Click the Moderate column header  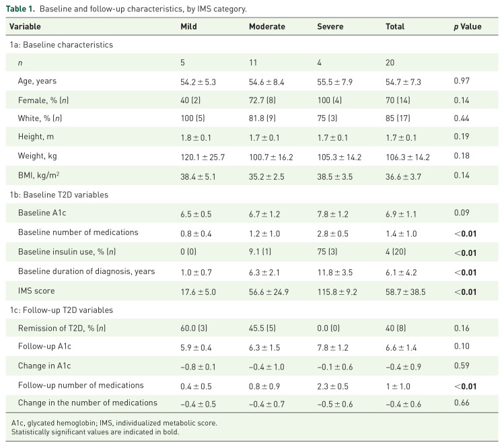coord(267,27)
